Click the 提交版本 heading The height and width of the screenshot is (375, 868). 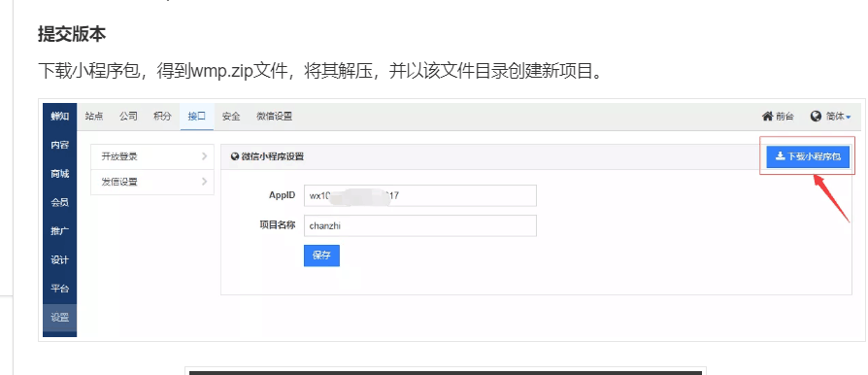(72, 34)
